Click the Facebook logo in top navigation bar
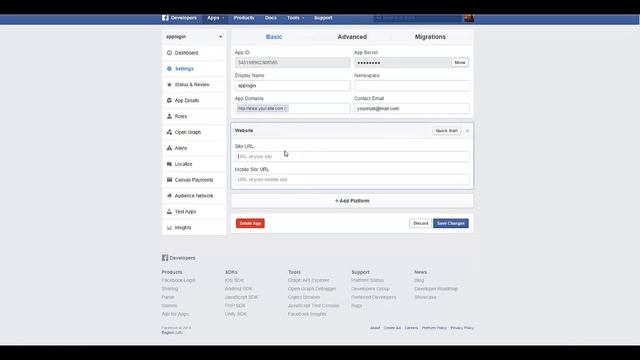Screen dimensions: 640x360 click(165, 18)
